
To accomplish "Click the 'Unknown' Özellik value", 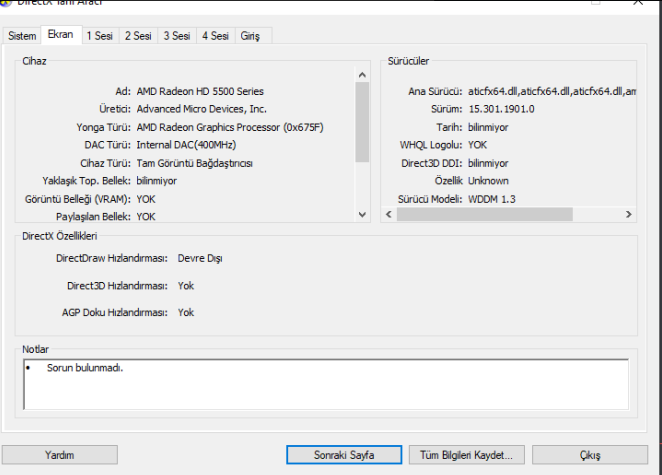I will click(x=488, y=181).
